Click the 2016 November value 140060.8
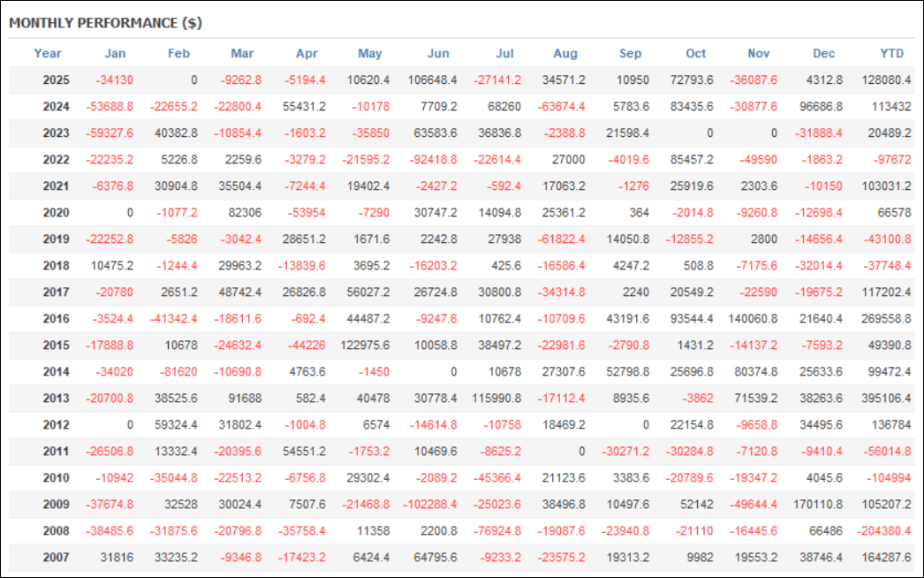Image resolution: width=924 pixels, height=578 pixels. coord(754,319)
